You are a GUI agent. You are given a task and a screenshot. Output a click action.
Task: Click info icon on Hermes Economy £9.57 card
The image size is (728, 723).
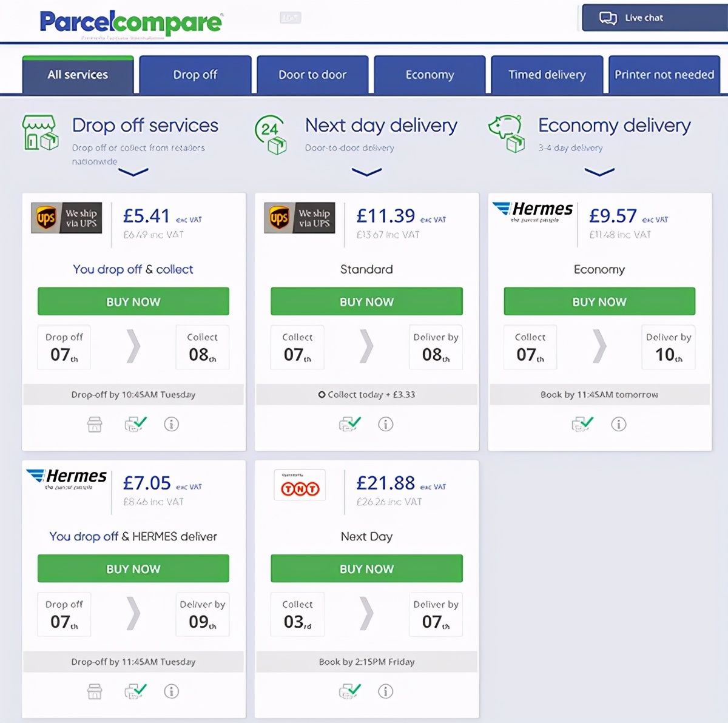point(619,424)
